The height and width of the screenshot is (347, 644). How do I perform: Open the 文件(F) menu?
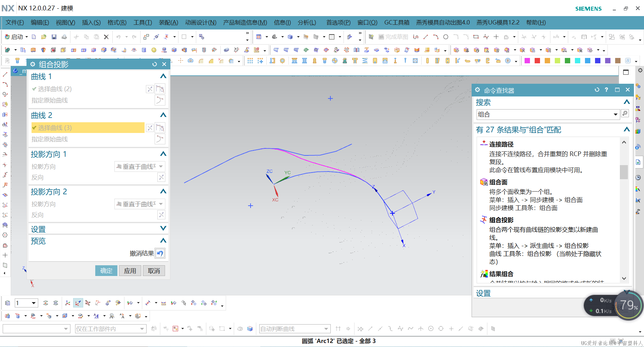coord(15,22)
